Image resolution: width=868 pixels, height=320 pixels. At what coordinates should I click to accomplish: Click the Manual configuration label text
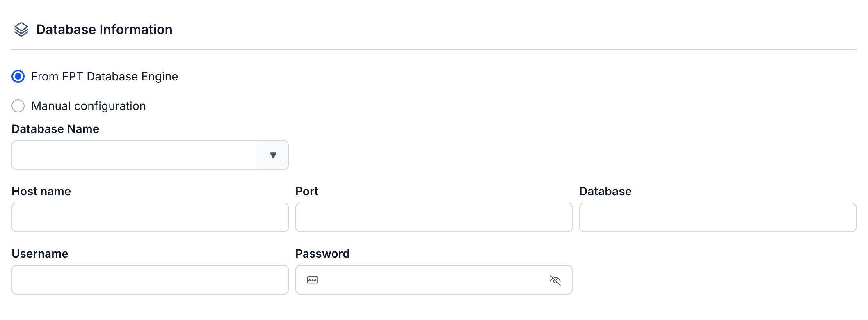89,106
